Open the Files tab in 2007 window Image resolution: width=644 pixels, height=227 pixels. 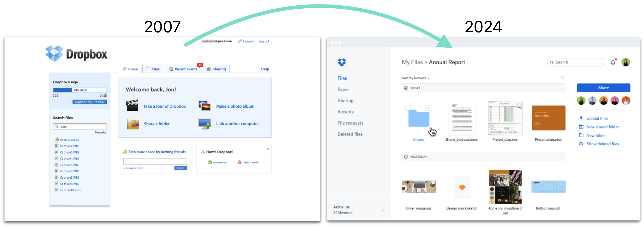point(153,69)
